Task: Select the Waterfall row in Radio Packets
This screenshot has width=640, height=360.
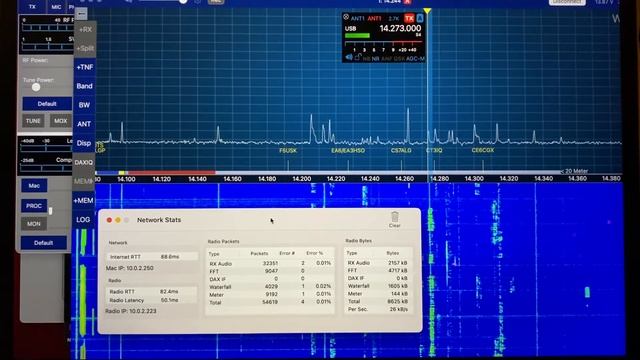Action: [270, 287]
